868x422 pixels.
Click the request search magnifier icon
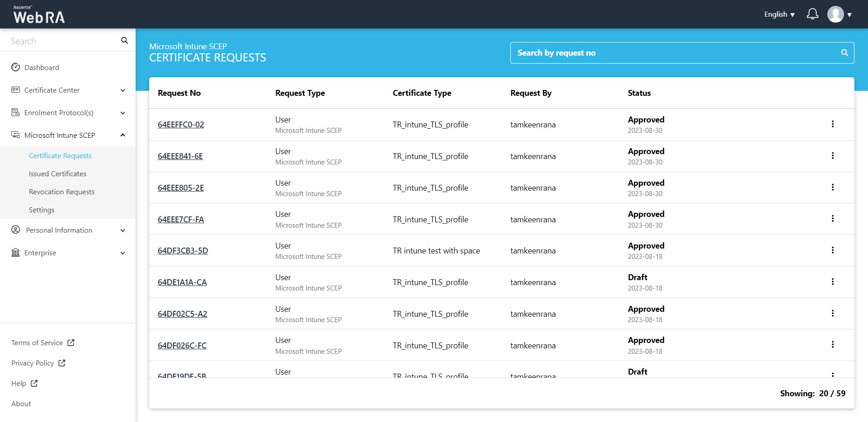tap(844, 53)
